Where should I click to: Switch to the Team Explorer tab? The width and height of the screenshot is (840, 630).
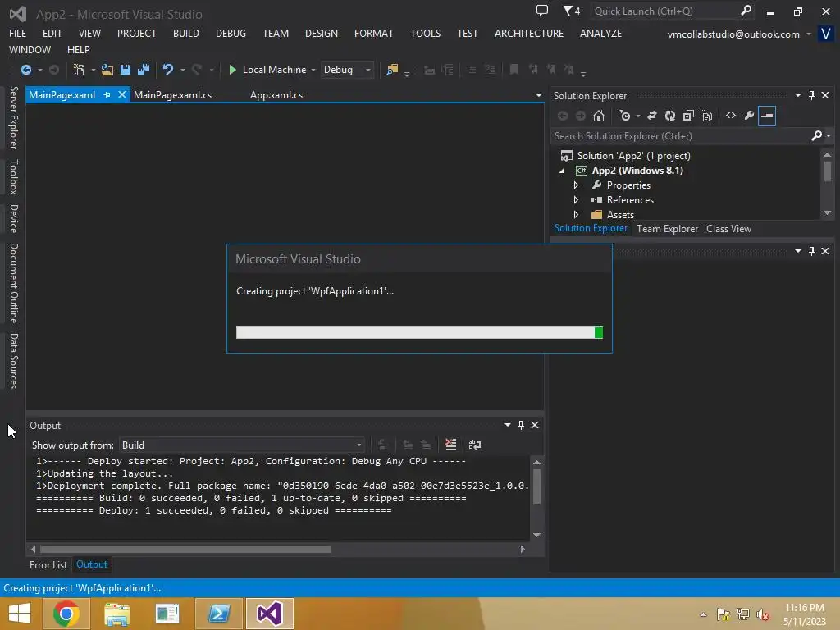tap(667, 229)
